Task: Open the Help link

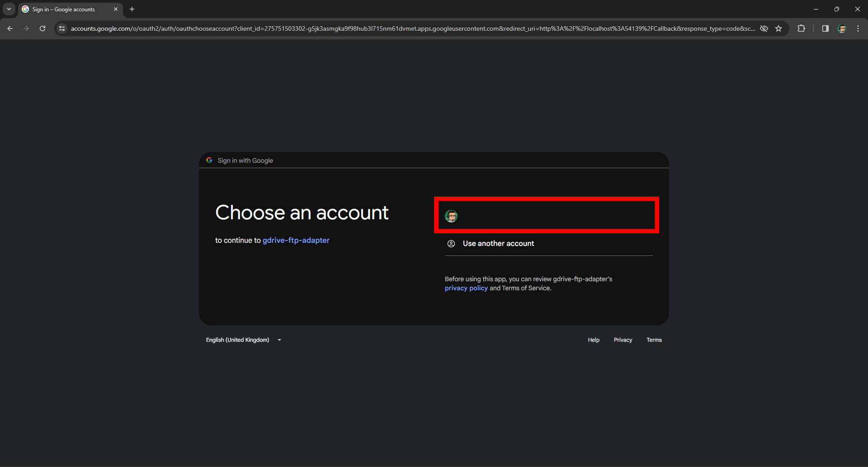Action: pyautogui.click(x=594, y=340)
